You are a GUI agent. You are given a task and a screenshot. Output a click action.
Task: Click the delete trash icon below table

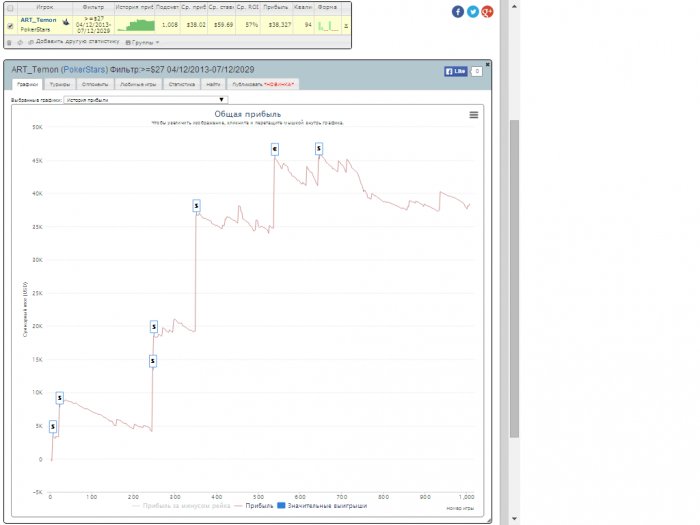point(9,42)
